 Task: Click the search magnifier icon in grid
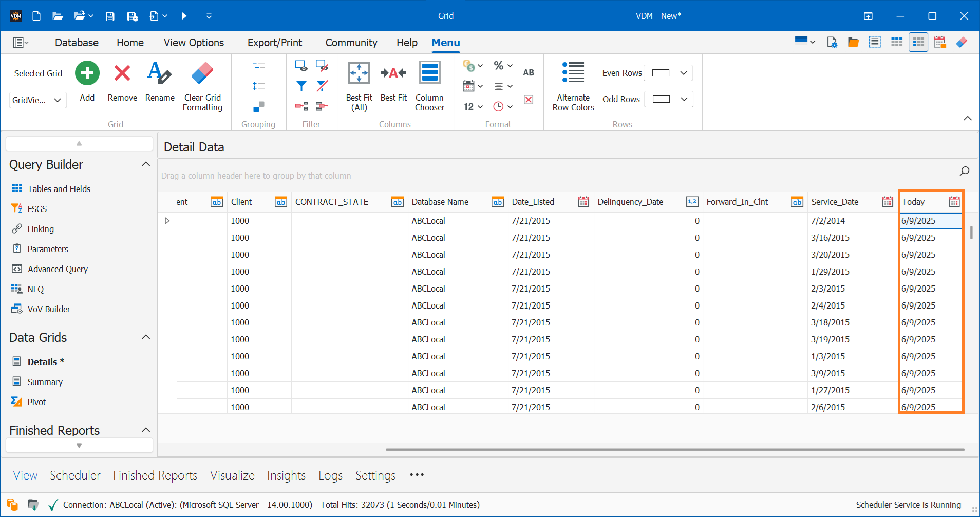pos(965,171)
